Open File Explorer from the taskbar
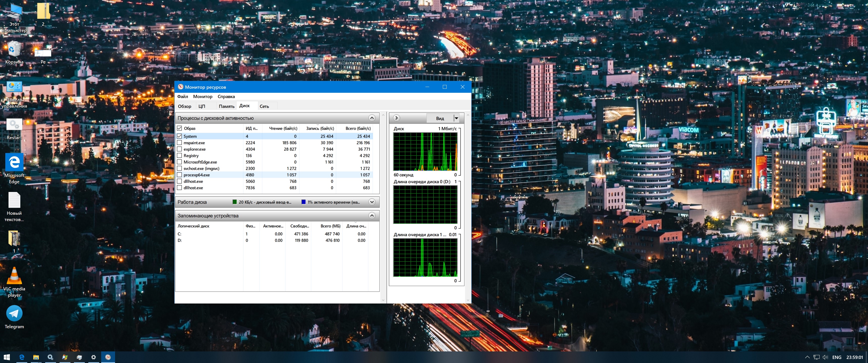 point(36,357)
